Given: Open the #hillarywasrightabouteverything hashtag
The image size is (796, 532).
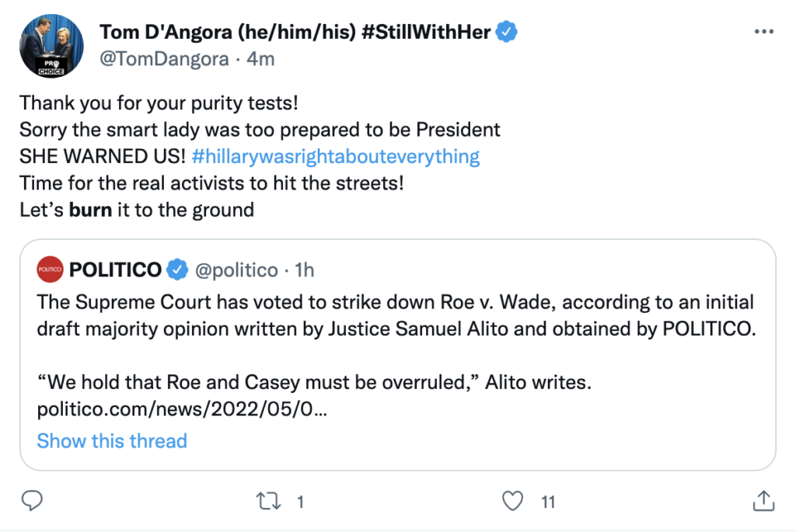Looking at the screenshot, I should click(x=335, y=156).
